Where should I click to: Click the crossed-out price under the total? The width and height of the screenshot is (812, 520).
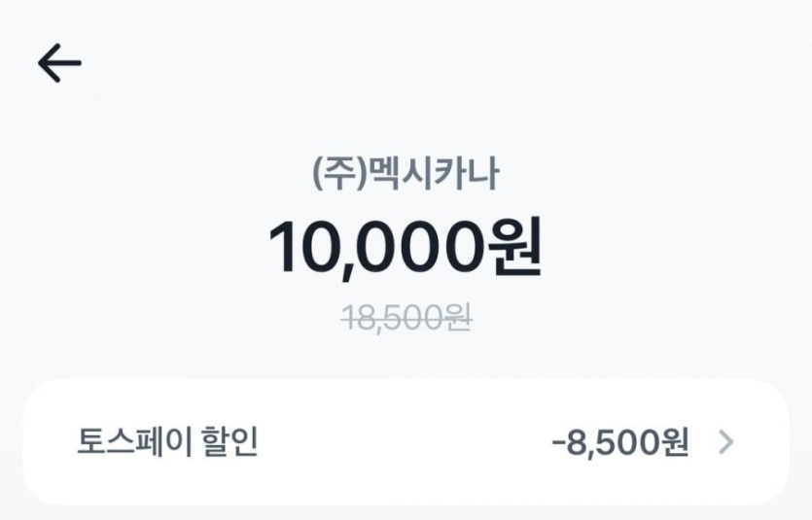click(x=406, y=317)
